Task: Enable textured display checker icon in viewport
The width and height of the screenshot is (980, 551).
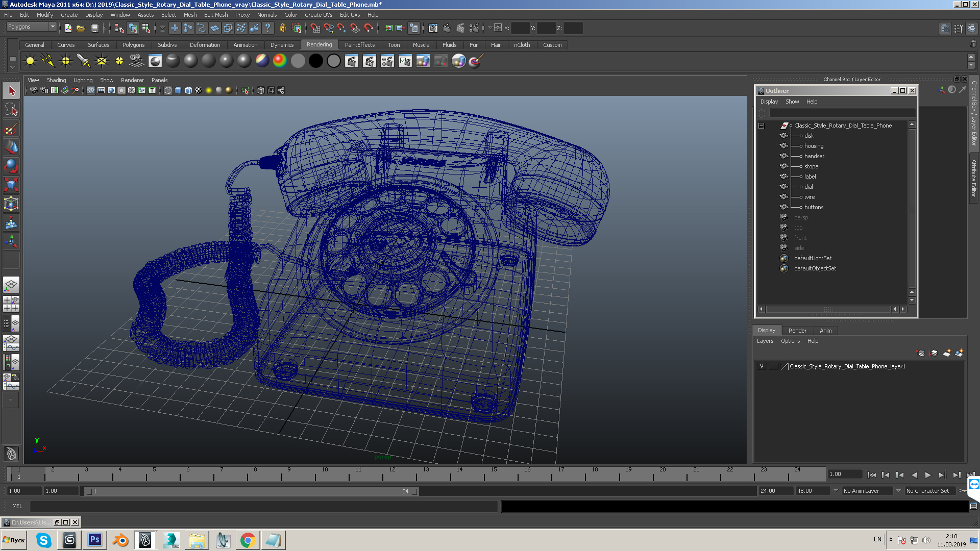Action: [x=198, y=90]
